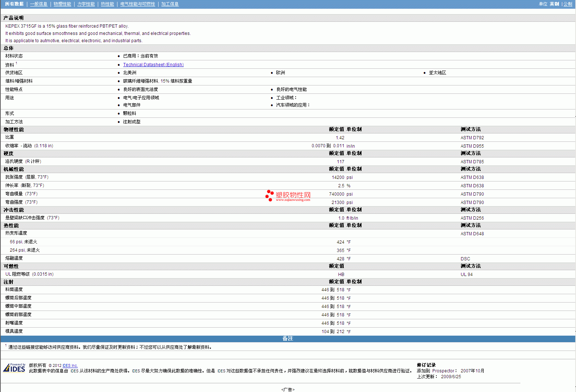Click the 料筒温度 row label
Image resolution: width=576 pixels, height=392 pixels.
pyautogui.click(x=14, y=289)
